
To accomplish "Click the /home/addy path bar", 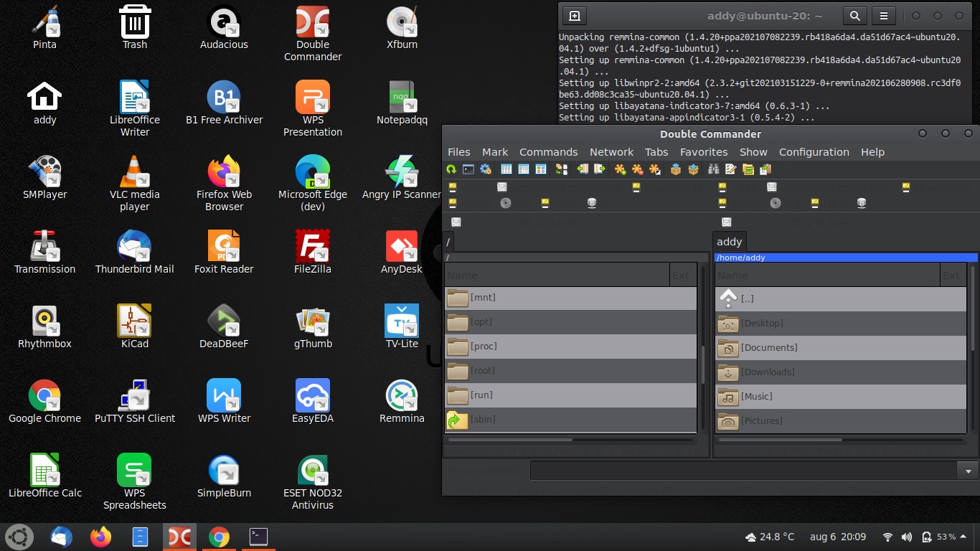I will 846,258.
